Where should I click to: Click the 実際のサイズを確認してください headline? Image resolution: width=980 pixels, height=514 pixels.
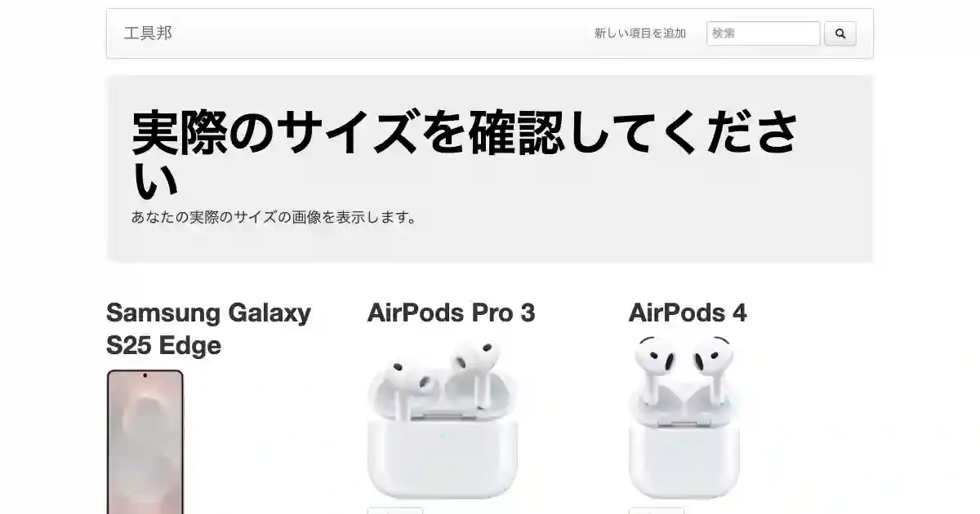[465, 154]
